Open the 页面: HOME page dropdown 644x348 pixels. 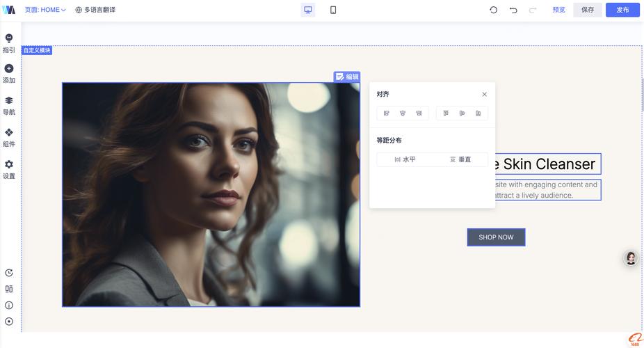[x=45, y=10]
